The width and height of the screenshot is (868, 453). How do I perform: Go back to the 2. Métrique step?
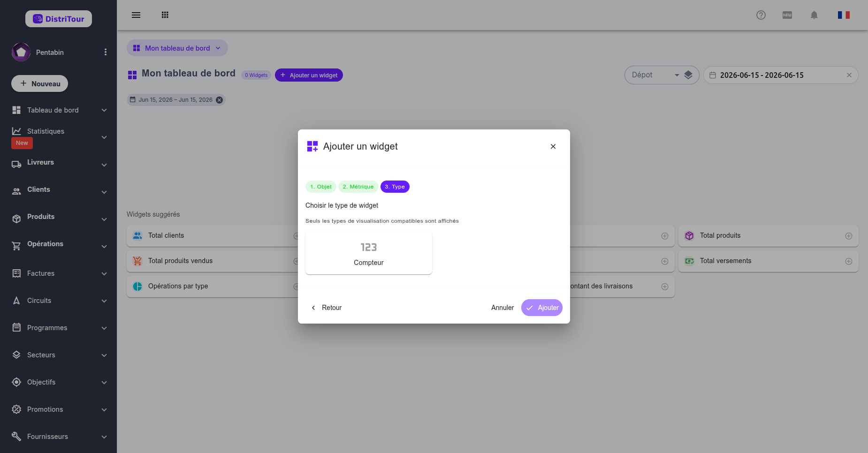click(358, 187)
